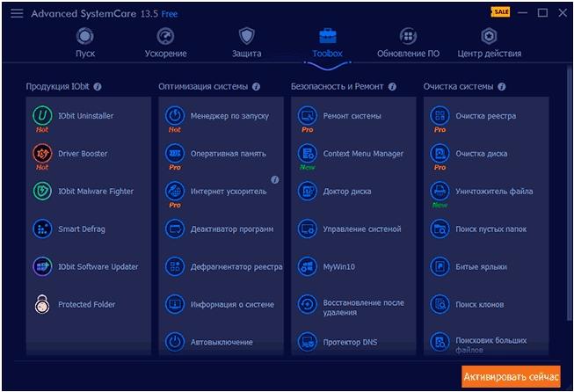The width and height of the screenshot is (574, 392).
Task: Click the Поиск клонов label
Action: coord(480,304)
